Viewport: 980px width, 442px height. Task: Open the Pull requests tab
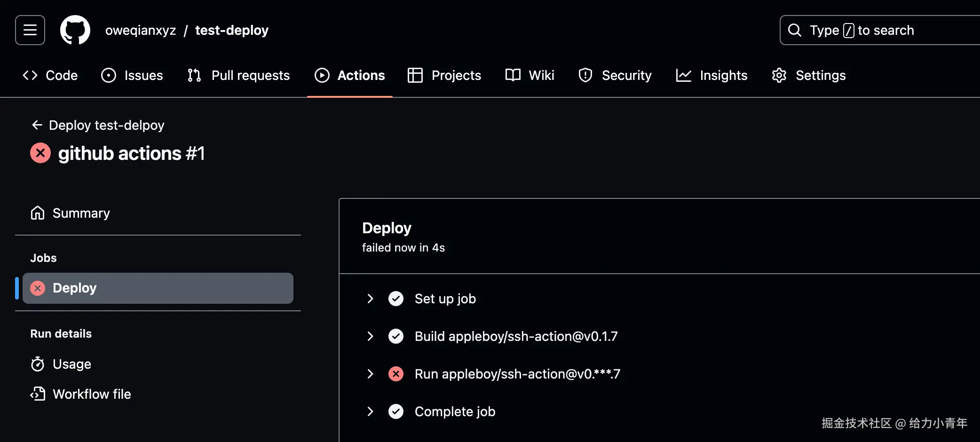click(x=238, y=75)
